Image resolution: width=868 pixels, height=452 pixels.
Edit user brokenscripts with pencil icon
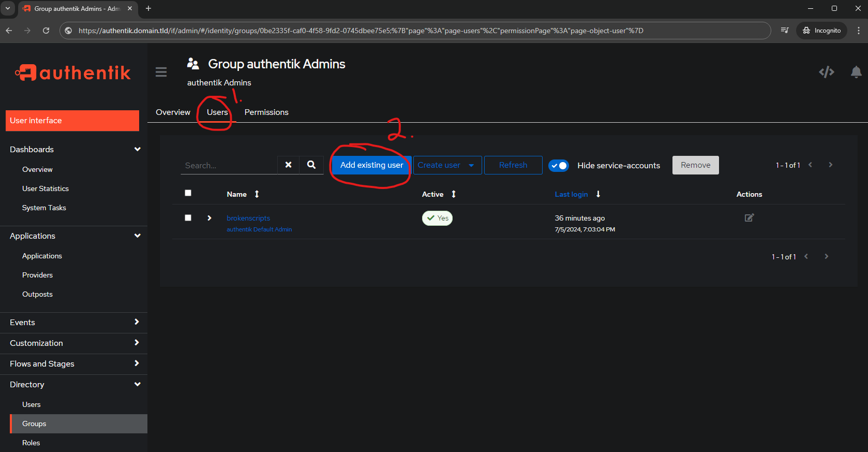(x=749, y=218)
